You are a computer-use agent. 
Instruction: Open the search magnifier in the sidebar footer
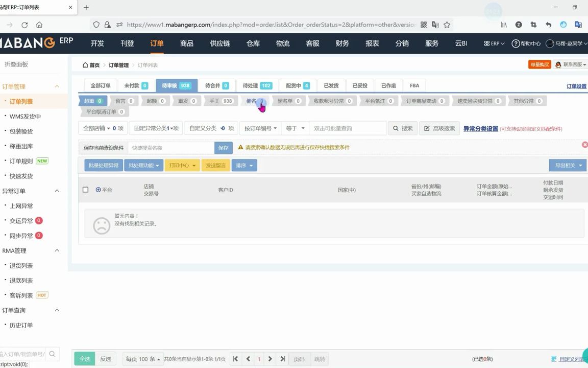pyautogui.click(x=52, y=354)
